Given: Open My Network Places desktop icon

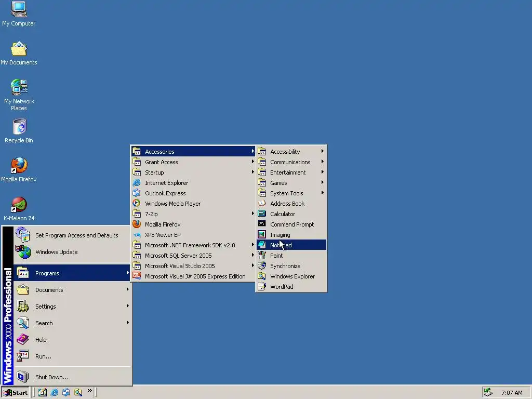Looking at the screenshot, I should coord(19,95).
